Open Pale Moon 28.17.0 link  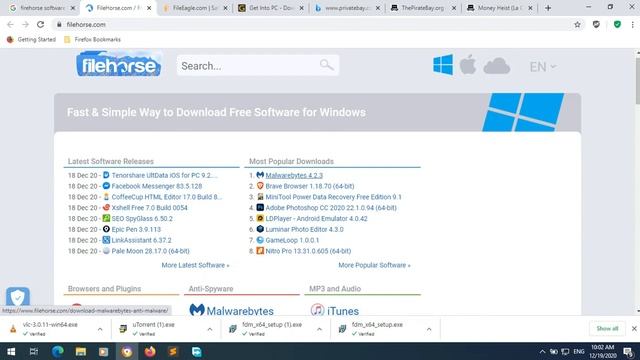(151, 251)
